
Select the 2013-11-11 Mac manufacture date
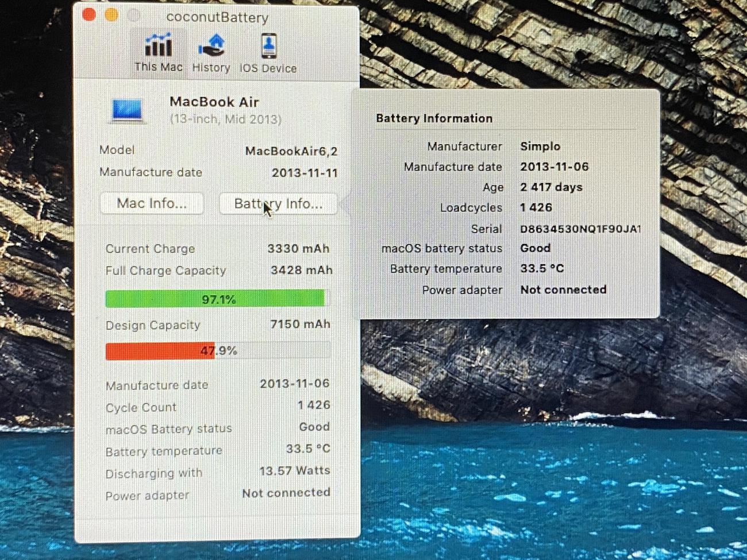tap(305, 173)
